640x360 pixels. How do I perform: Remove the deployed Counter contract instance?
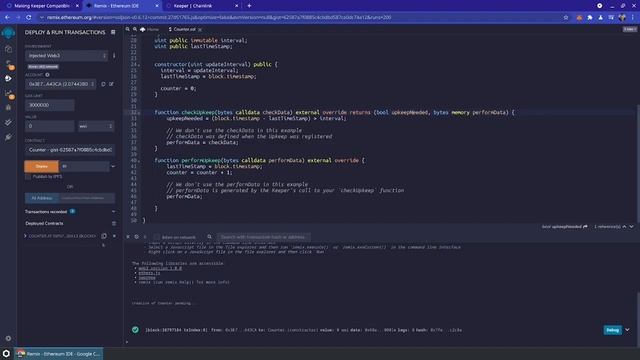[x=114, y=236]
